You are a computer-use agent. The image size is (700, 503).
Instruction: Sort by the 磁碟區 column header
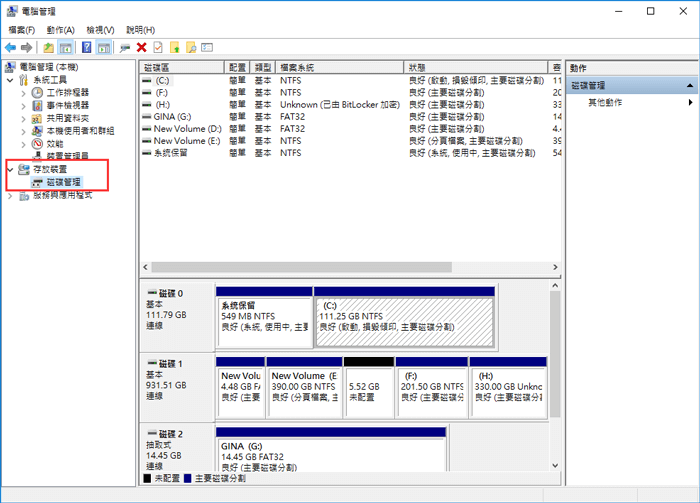pos(182,67)
